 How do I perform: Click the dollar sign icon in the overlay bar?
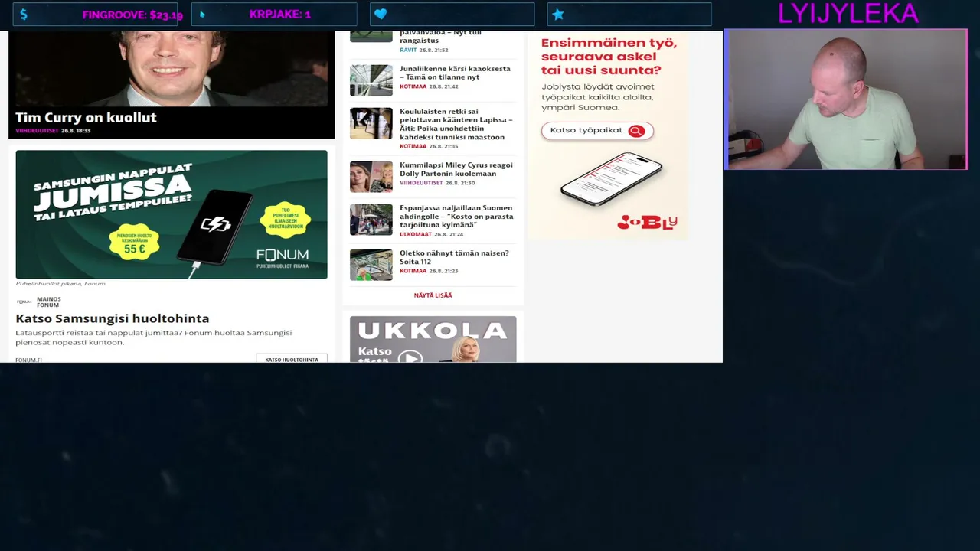pos(24,15)
